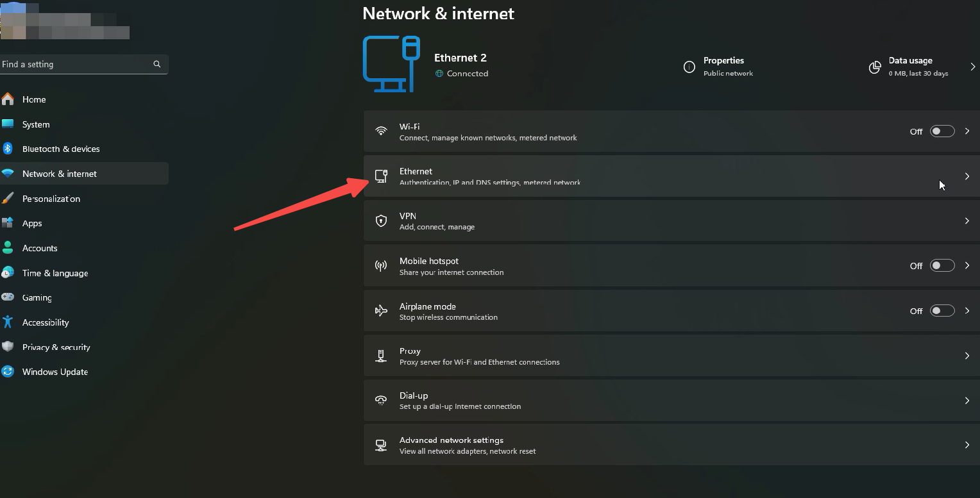Open Proxy server settings row

(x=672, y=356)
